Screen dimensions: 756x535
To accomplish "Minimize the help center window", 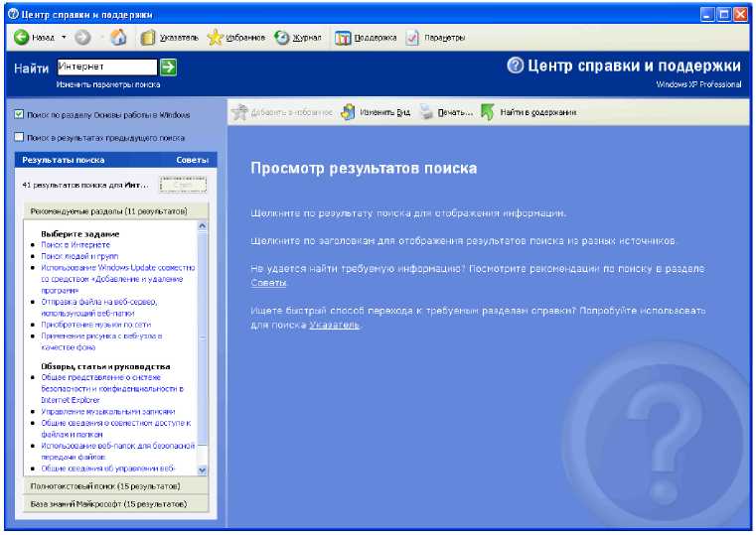I will [x=707, y=15].
